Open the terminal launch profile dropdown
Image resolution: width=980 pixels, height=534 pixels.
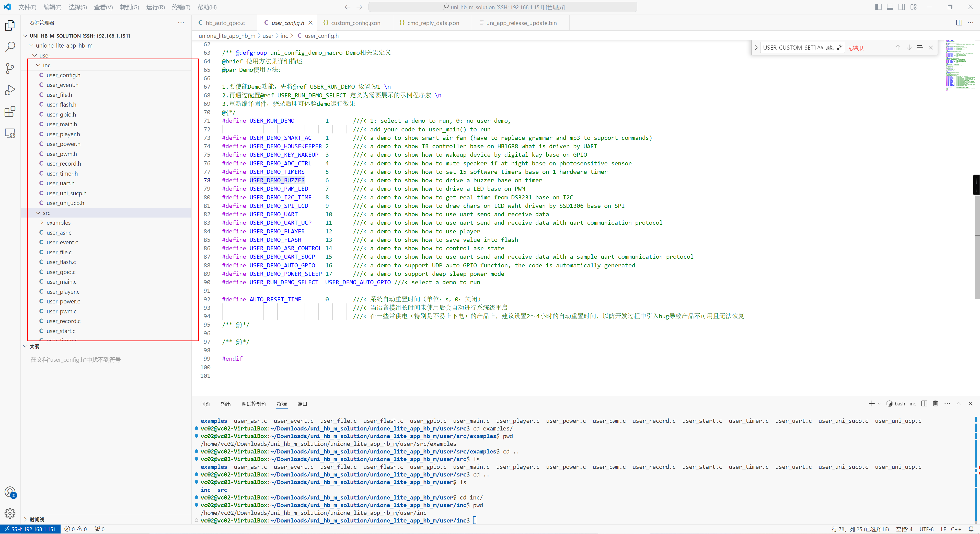point(879,403)
